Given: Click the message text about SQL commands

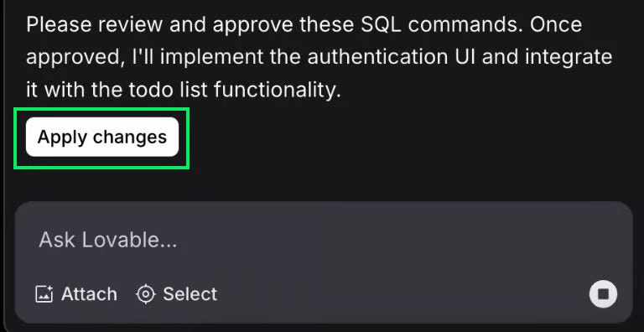Looking at the screenshot, I should click(x=304, y=25).
